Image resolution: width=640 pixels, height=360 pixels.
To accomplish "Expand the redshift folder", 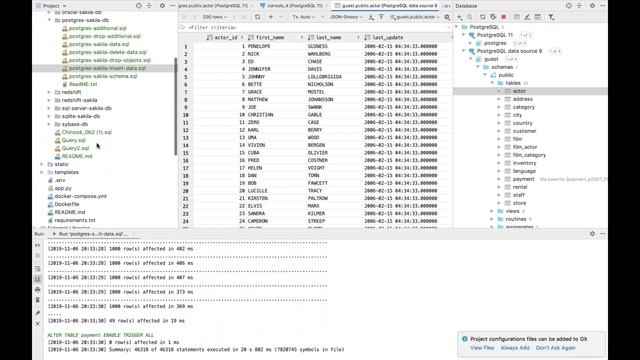I will (49, 92).
